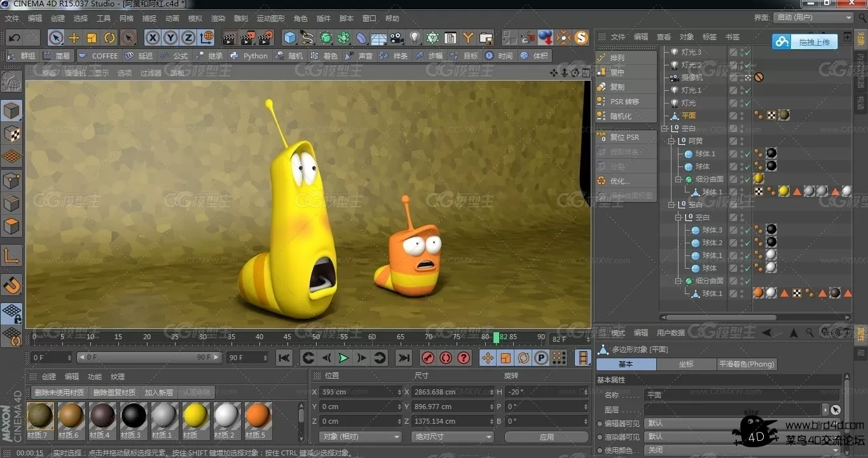Open the spline pen tool icon

[x=308, y=37]
